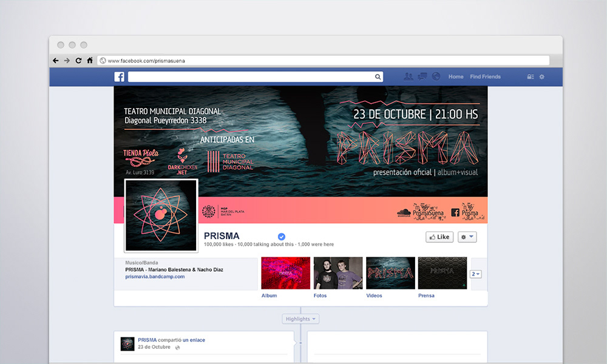Click PRISMA link in the shared post
The height and width of the screenshot is (364, 607).
147,340
